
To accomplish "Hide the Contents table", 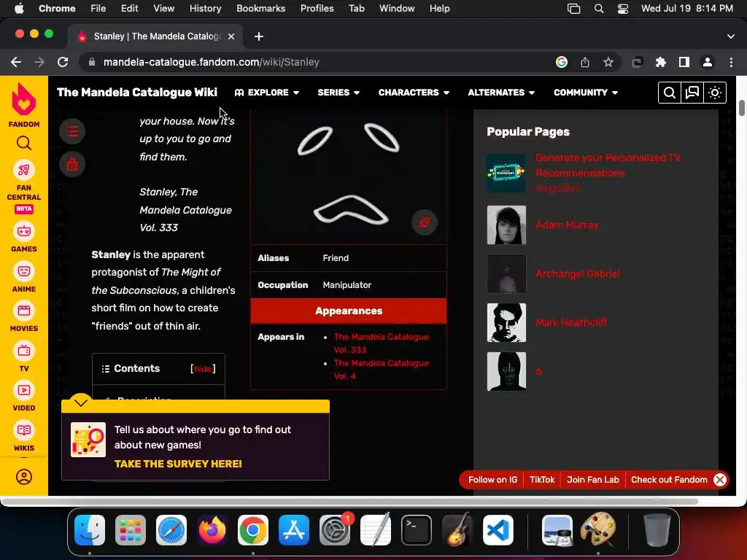I will tap(203, 368).
